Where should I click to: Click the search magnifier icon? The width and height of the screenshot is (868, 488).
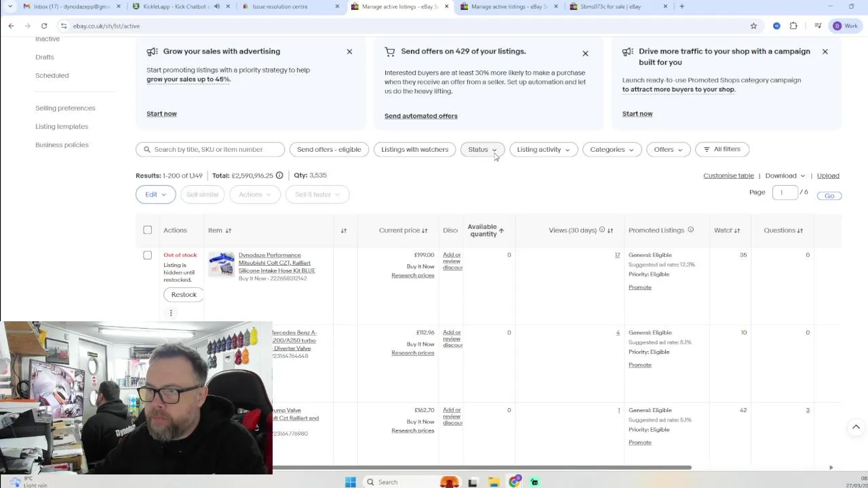tap(147, 149)
